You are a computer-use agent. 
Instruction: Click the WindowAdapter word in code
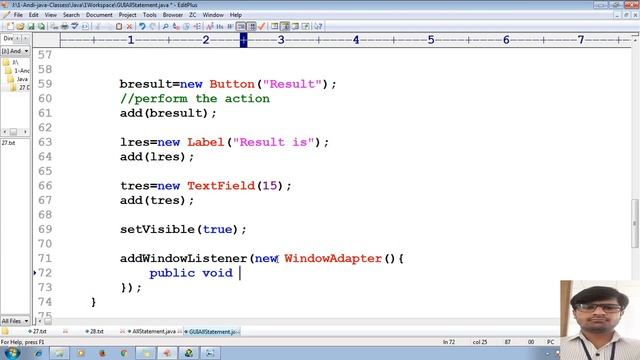click(x=333, y=258)
